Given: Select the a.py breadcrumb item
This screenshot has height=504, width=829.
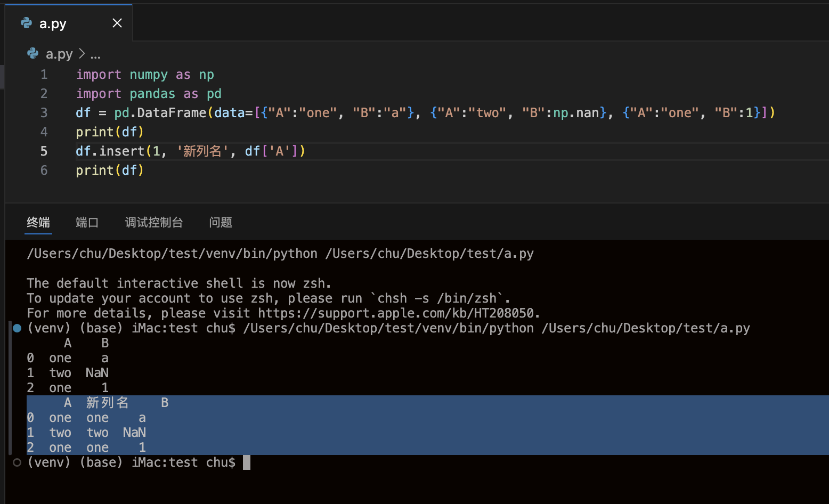Looking at the screenshot, I should click(x=59, y=54).
